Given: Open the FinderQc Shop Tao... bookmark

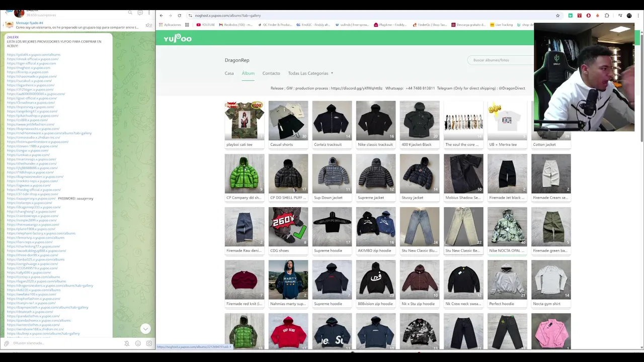Looking at the screenshot, I should pyautogui.click(x=429, y=25).
